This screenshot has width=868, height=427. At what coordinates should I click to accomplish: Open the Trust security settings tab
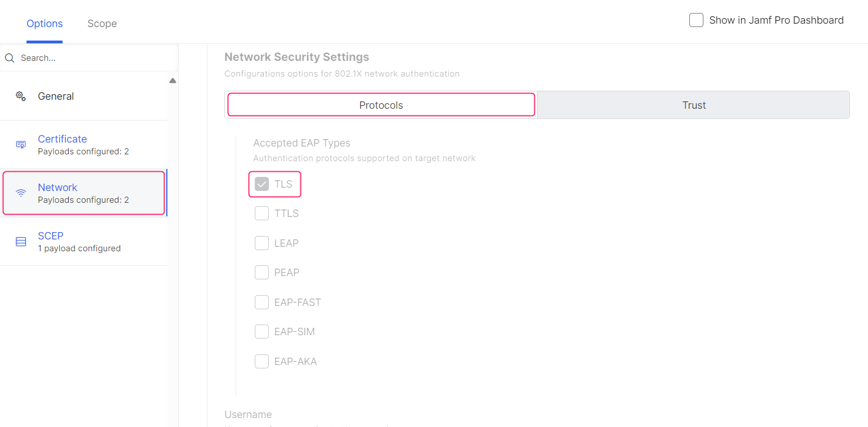(x=694, y=105)
